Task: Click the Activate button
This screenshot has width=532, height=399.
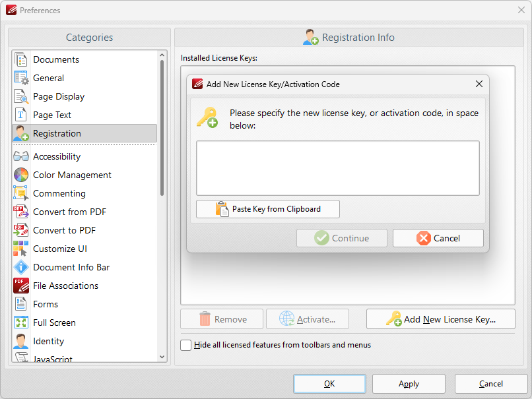Action: [308, 319]
